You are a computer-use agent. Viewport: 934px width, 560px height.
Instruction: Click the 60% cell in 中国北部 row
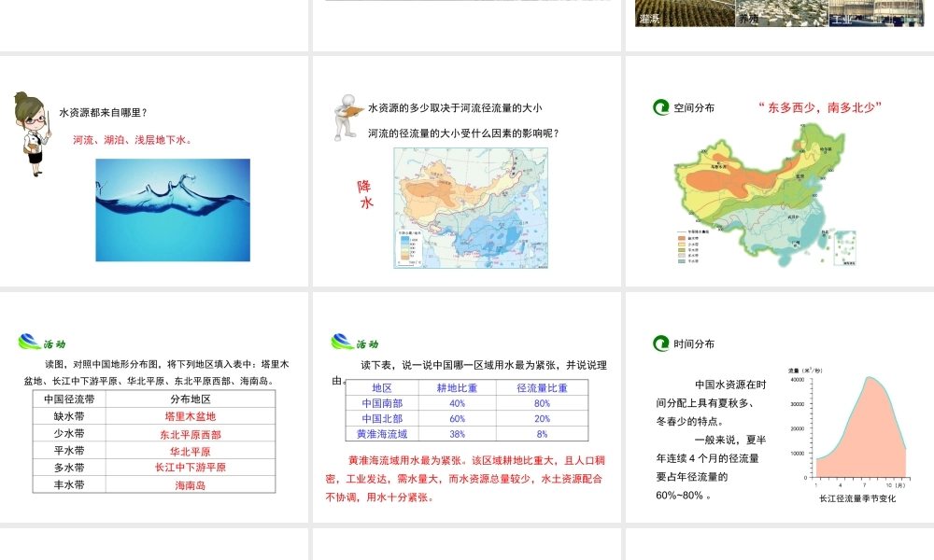point(457,418)
